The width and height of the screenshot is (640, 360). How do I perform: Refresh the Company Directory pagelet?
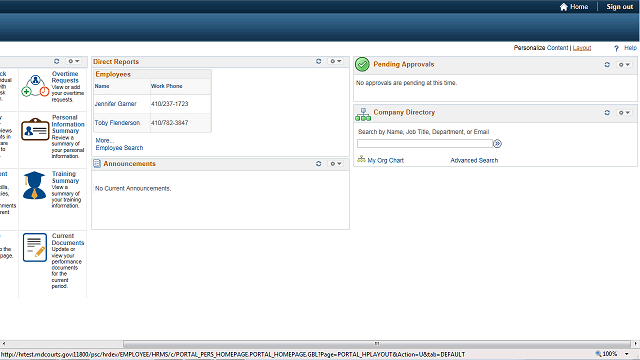607,112
